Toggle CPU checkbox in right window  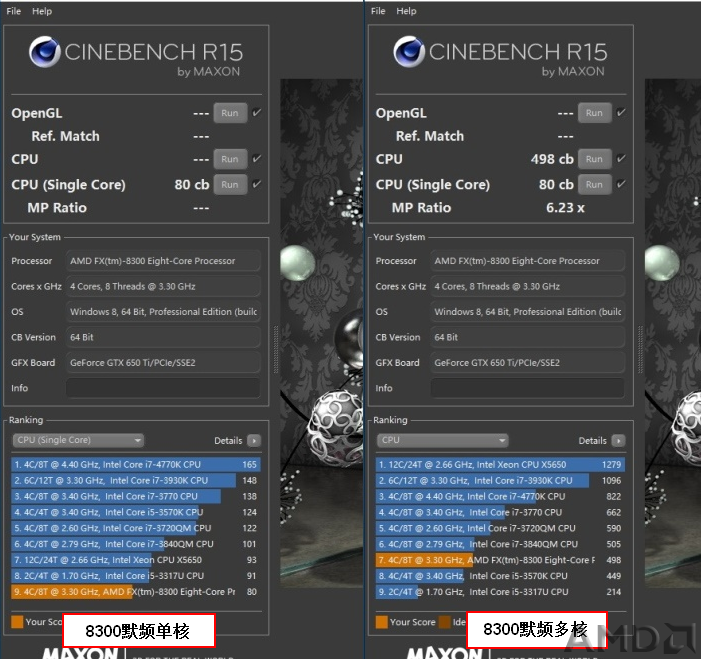click(621, 158)
